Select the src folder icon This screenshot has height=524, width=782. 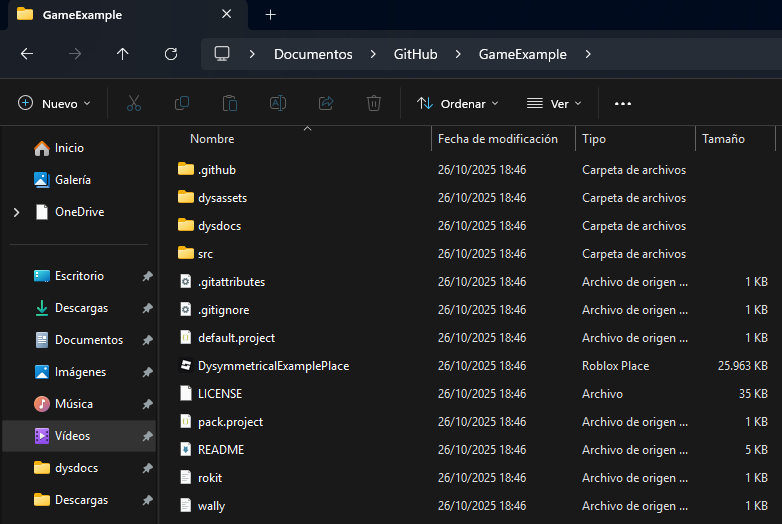click(186, 253)
